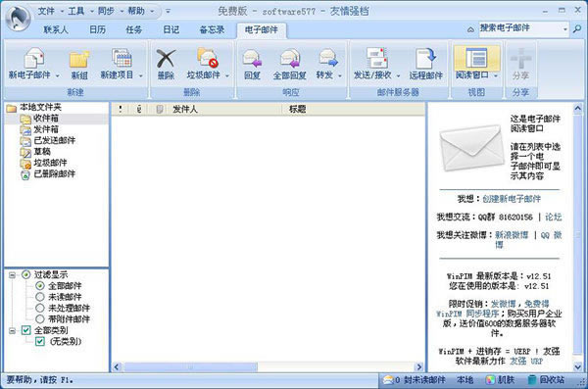
Task: Click the 新组 new group folder icon
Action: coord(79,59)
